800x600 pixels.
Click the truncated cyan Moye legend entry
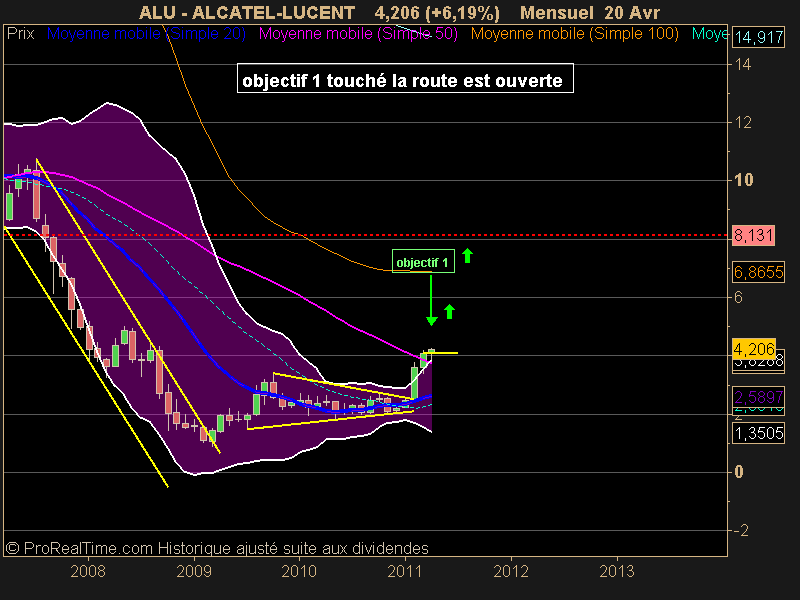pos(710,34)
